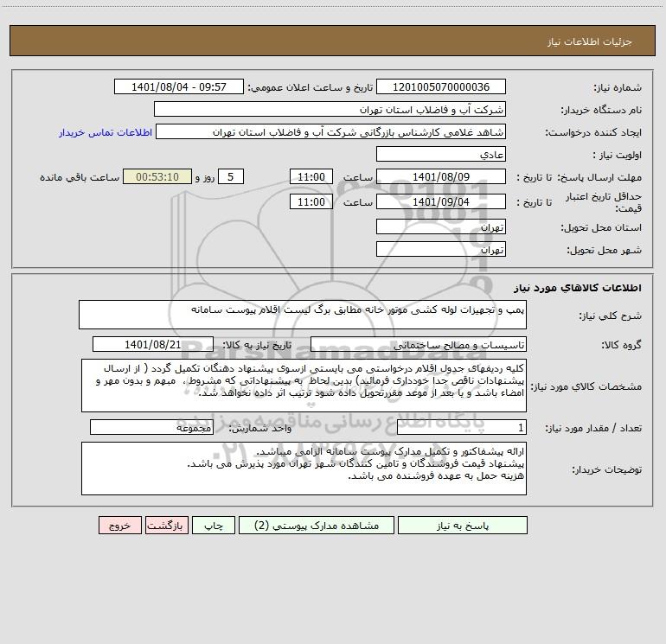
Task: Open مشاهده مدارک پیوستی (2) button
Action: 317,525
